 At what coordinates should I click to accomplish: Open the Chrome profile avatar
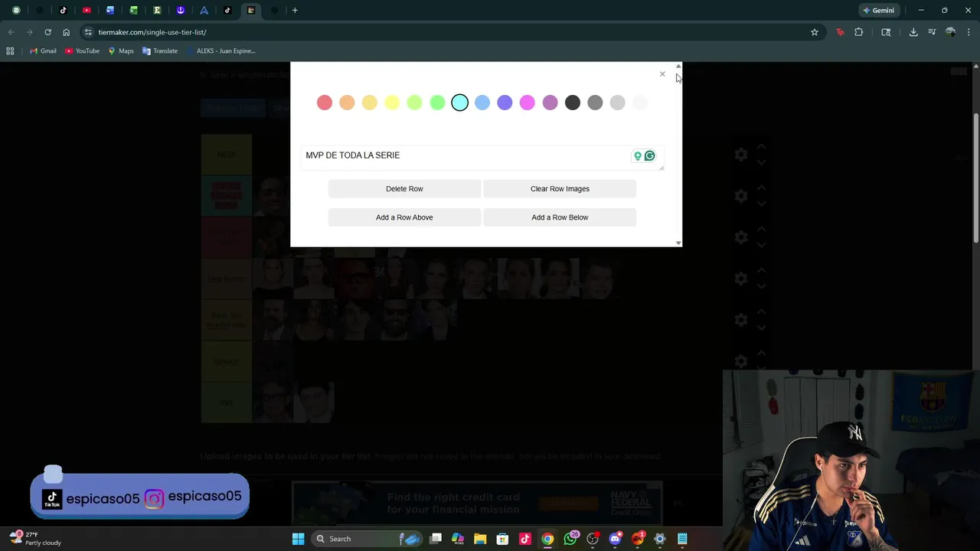950,32
